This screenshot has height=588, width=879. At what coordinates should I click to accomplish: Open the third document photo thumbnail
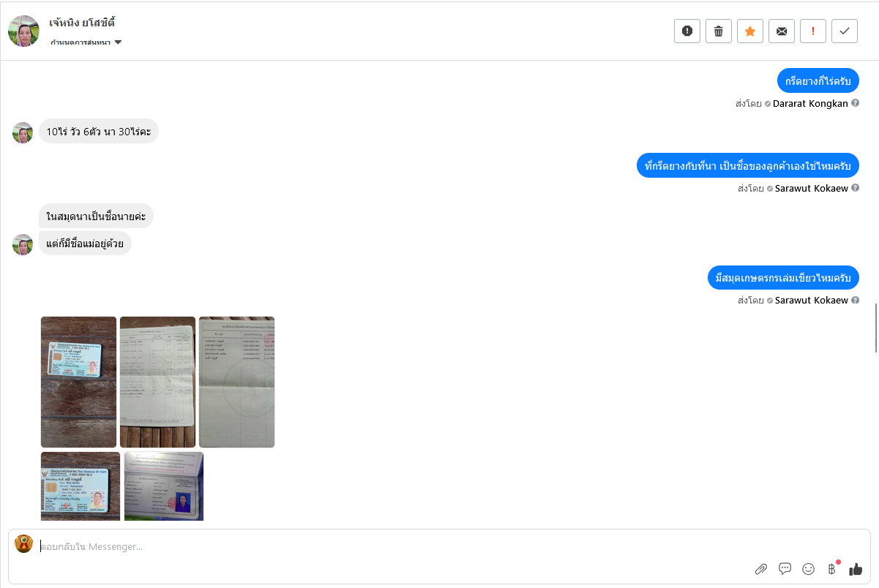[x=236, y=382]
